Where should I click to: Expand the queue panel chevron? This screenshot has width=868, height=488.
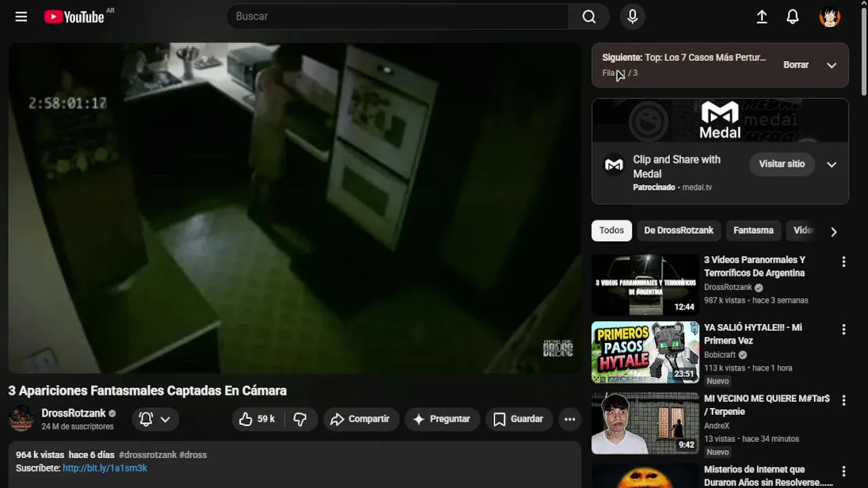coord(831,65)
